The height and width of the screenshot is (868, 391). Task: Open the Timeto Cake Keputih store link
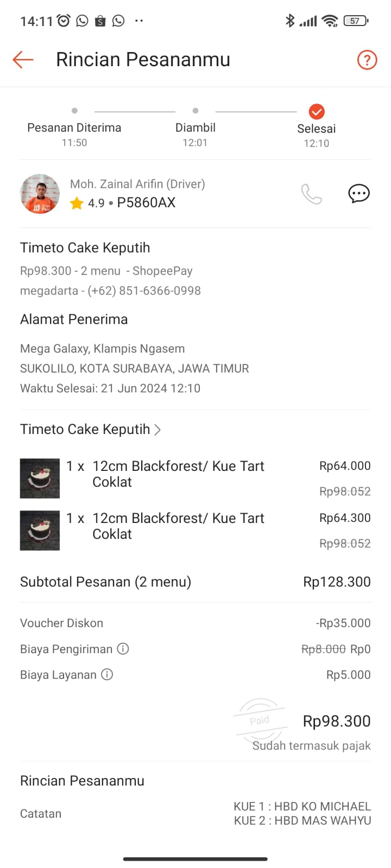[x=85, y=430]
